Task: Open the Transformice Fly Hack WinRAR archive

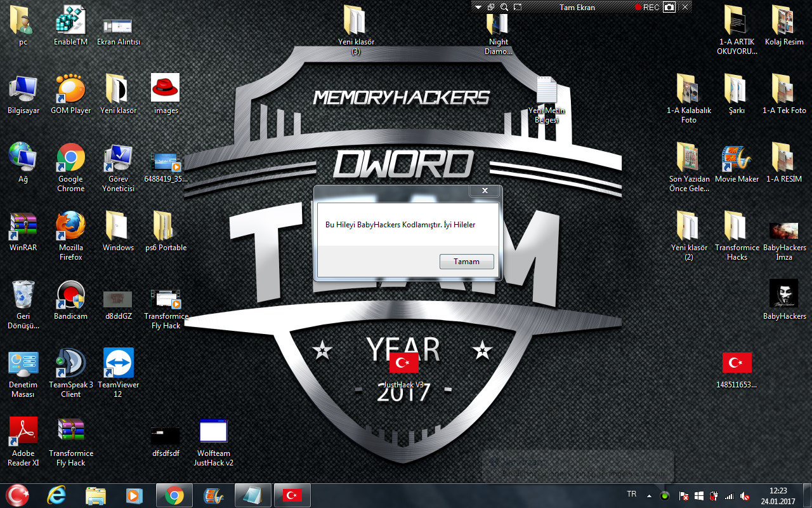Action: coord(71,442)
